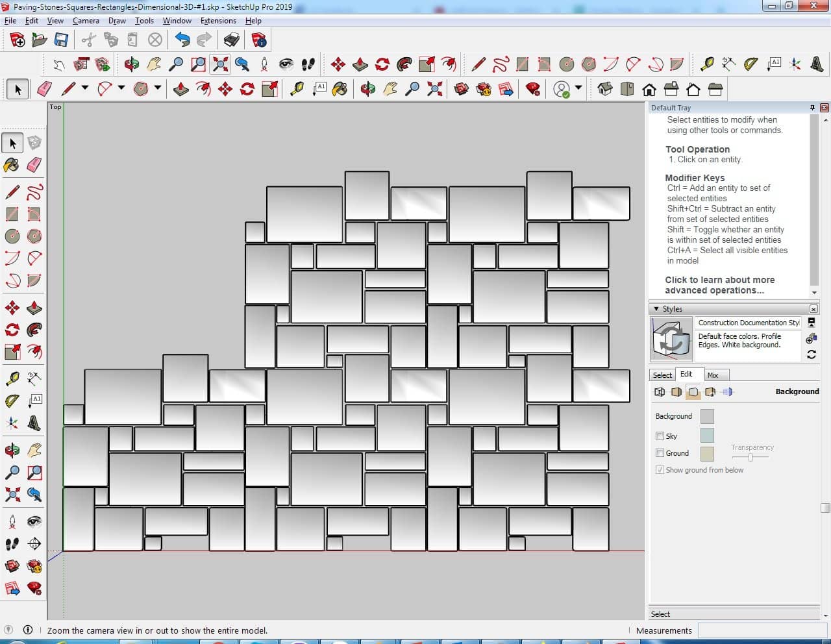Collapse the Styles panel using its triangle
Image resolution: width=831 pixels, height=644 pixels.
(656, 309)
